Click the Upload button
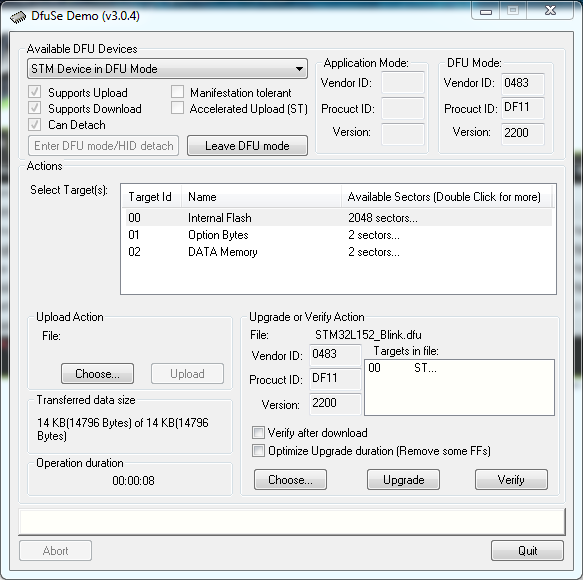 click(187, 373)
